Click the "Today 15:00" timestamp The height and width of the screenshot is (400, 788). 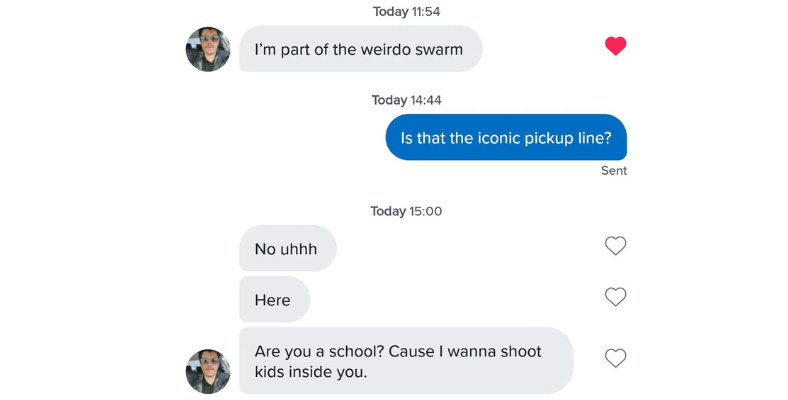[x=406, y=211]
